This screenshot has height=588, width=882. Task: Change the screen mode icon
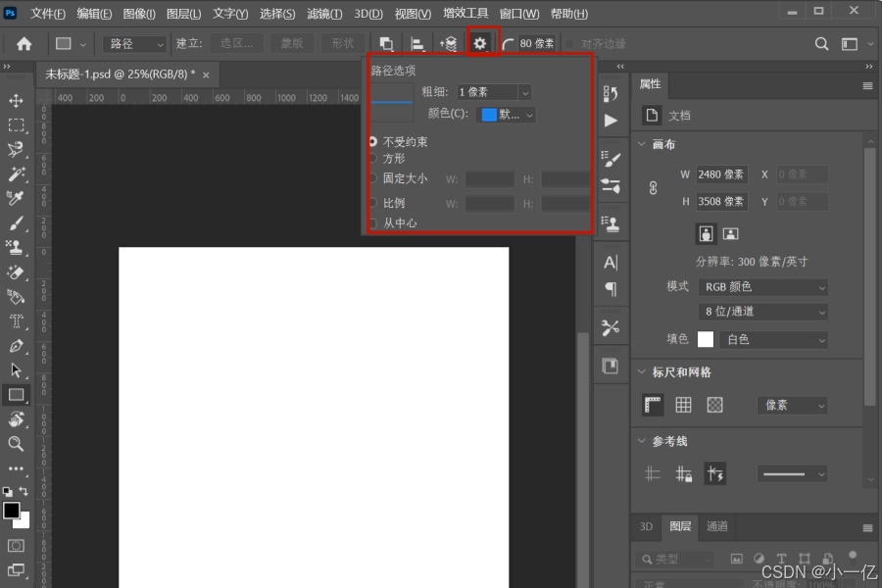coord(16,570)
